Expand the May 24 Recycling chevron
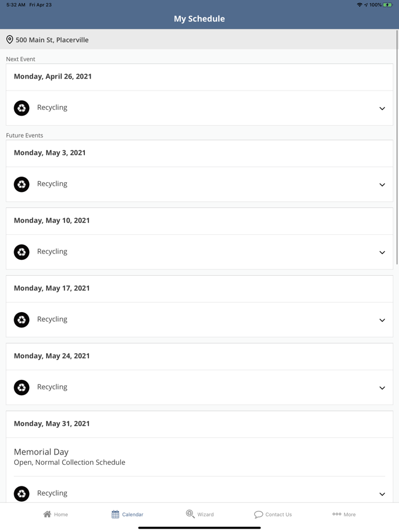Image resolution: width=399 pixels, height=532 pixels. click(x=382, y=388)
